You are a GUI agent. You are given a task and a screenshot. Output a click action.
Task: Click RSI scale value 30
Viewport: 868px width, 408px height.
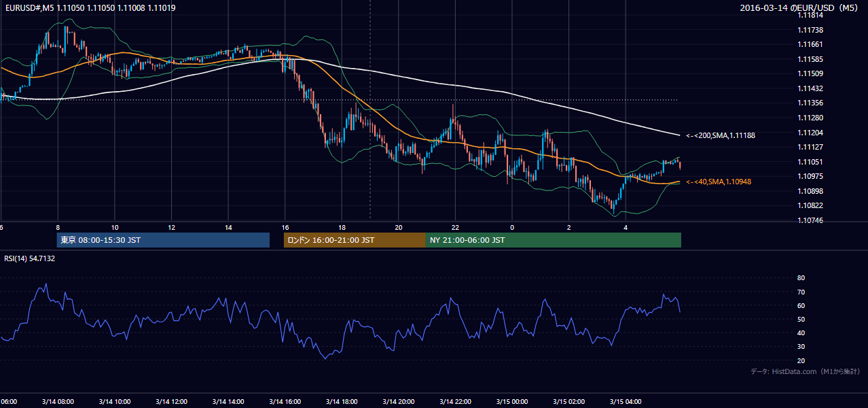pyautogui.click(x=801, y=347)
